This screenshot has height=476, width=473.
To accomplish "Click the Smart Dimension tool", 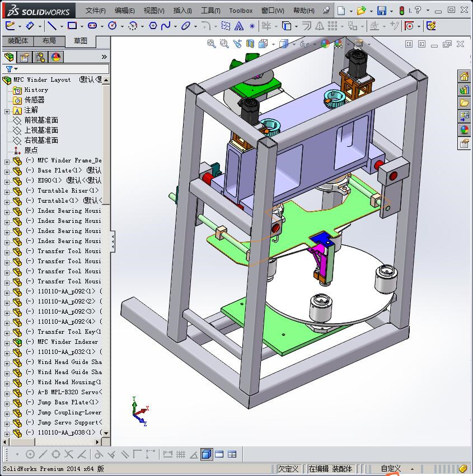I will point(30,26).
